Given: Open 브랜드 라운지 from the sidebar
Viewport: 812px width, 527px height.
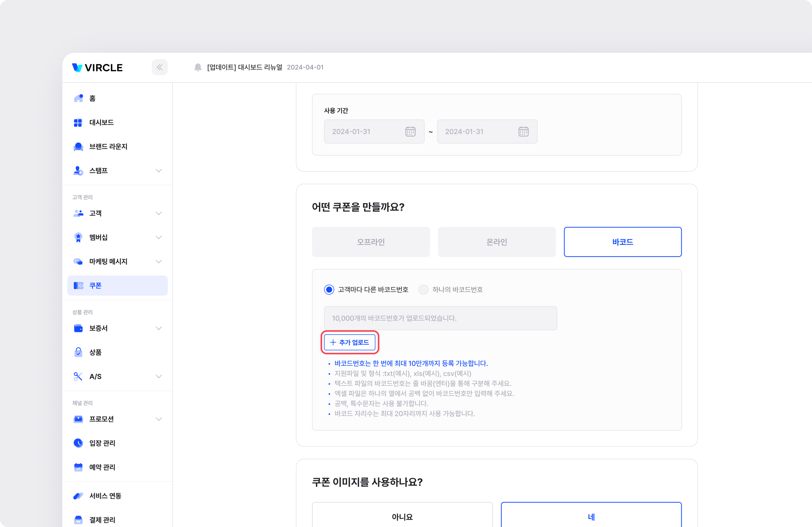Looking at the screenshot, I should [x=108, y=147].
